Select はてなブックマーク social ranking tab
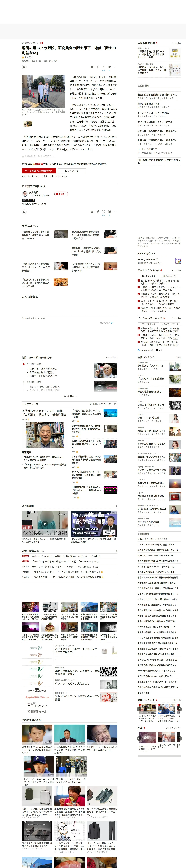 (x=170, y=324)
